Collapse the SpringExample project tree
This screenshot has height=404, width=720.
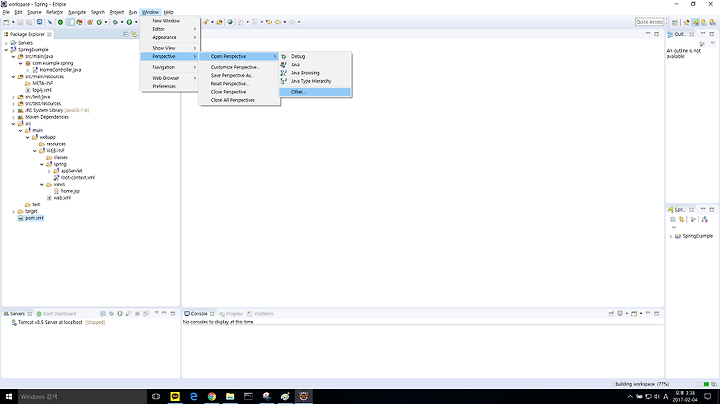click(x=6, y=50)
